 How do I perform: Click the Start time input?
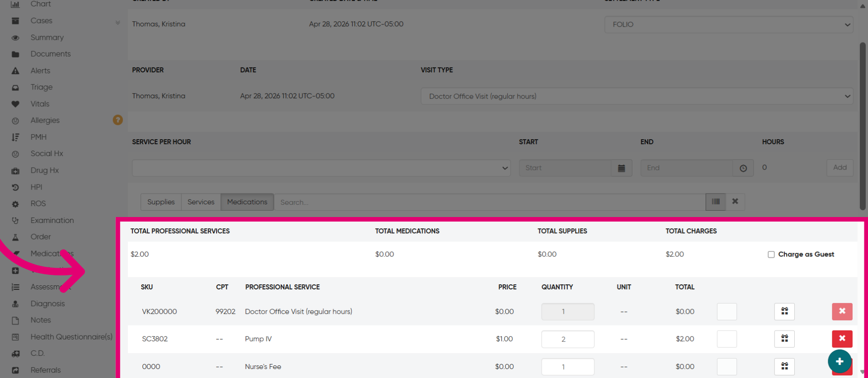click(x=565, y=168)
